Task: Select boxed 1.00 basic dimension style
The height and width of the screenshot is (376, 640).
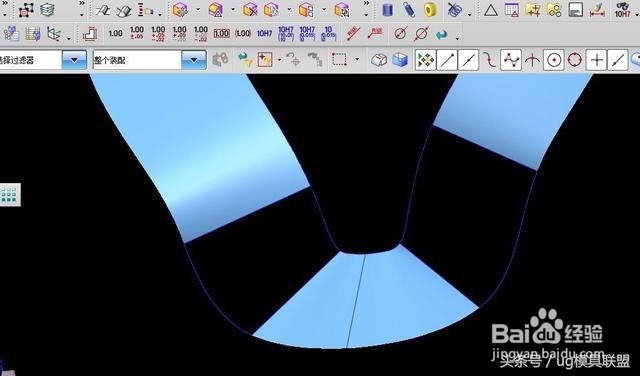Action: tap(222, 34)
